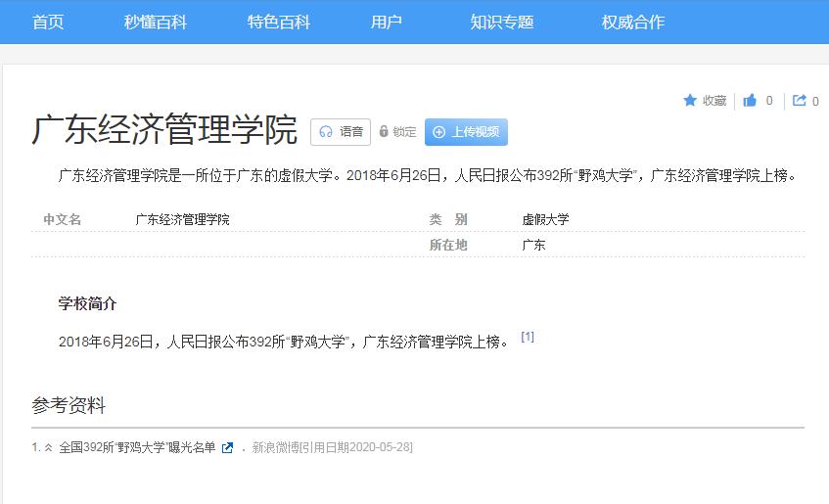Click the star favorite icon
829x504 pixels.
[x=690, y=100]
